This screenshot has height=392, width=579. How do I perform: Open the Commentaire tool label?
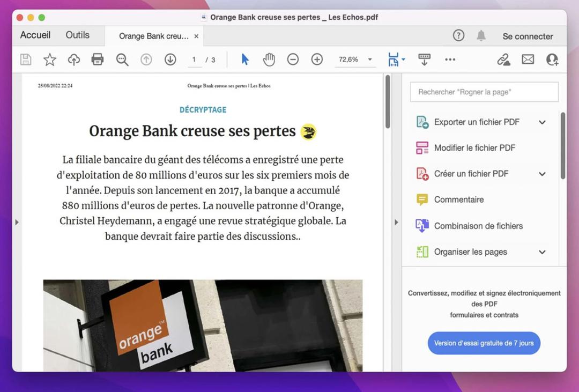[458, 199]
